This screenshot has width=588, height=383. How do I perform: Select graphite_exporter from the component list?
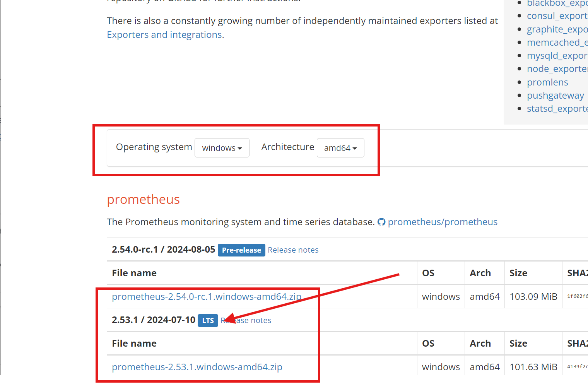[557, 29]
